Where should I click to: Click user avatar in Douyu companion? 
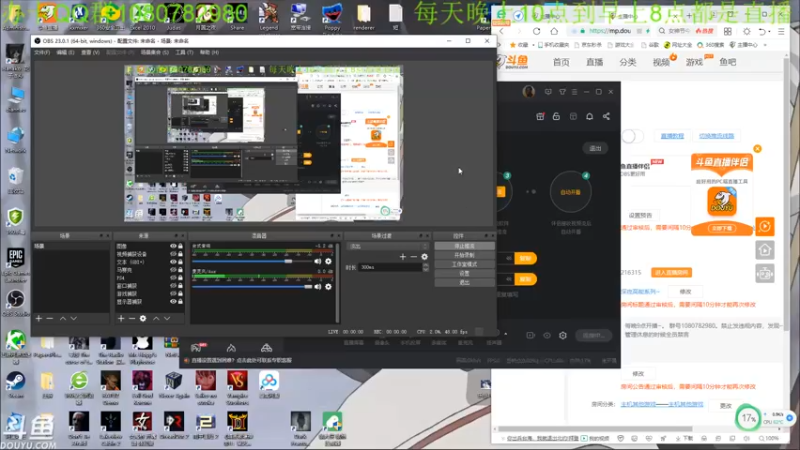point(529,91)
